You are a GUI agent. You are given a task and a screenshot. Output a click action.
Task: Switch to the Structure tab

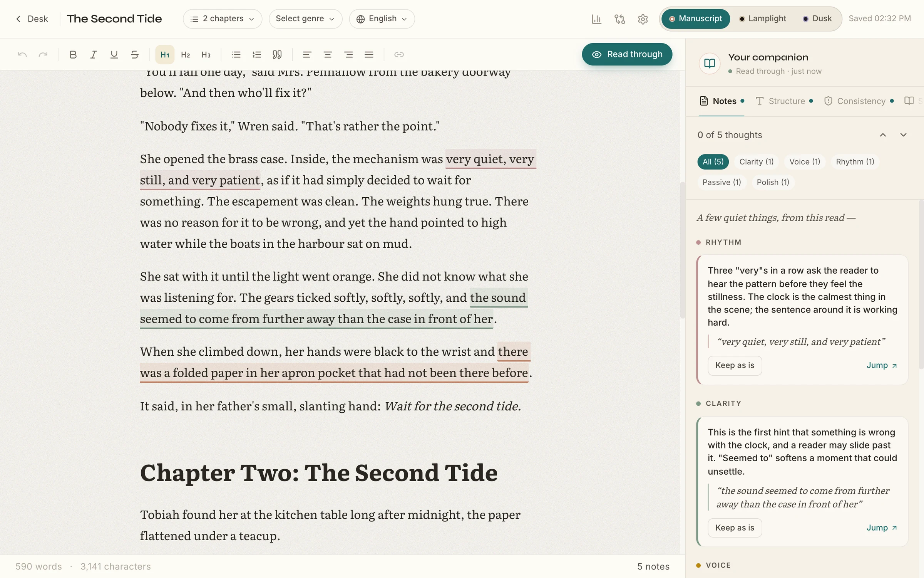click(784, 101)
